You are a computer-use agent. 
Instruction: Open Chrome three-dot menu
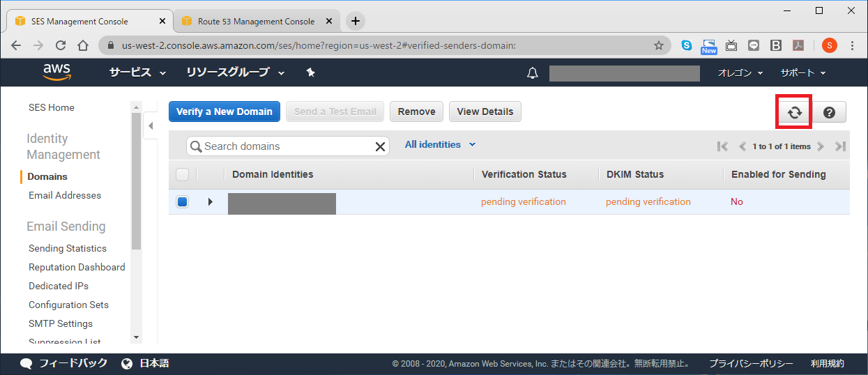[852, 45]
